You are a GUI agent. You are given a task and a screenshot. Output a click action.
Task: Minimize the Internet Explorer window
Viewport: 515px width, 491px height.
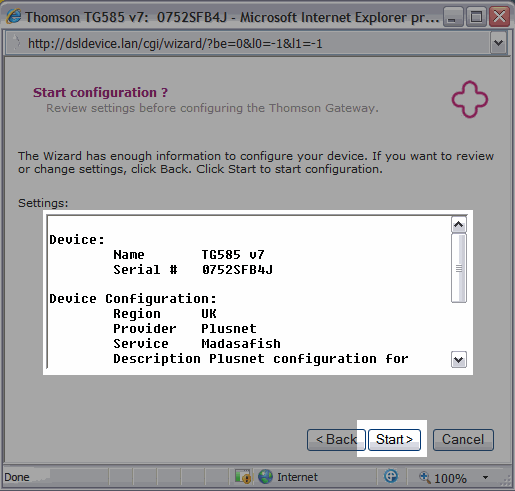pos(452,17)
